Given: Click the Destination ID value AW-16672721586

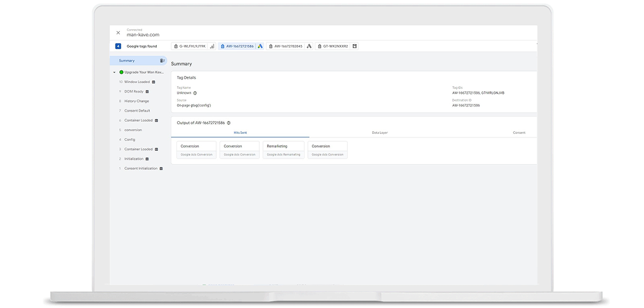Looking at the screenshot, I should 466,105.
